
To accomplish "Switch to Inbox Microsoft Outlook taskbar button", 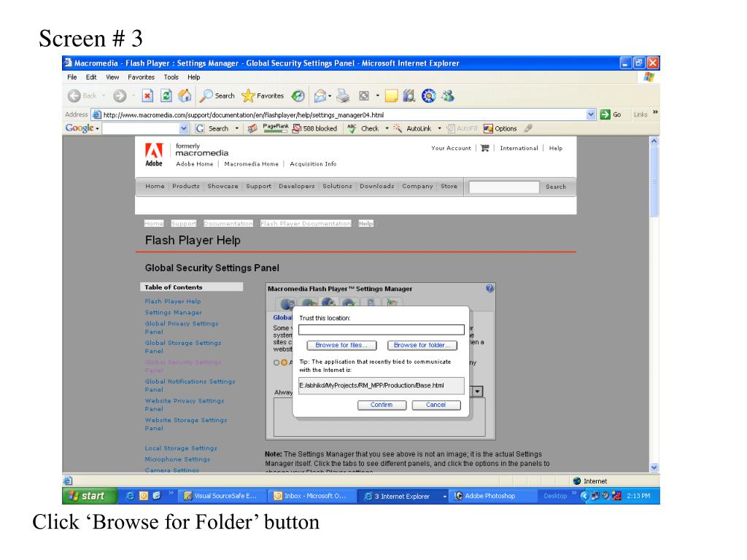I will point(312,496).
